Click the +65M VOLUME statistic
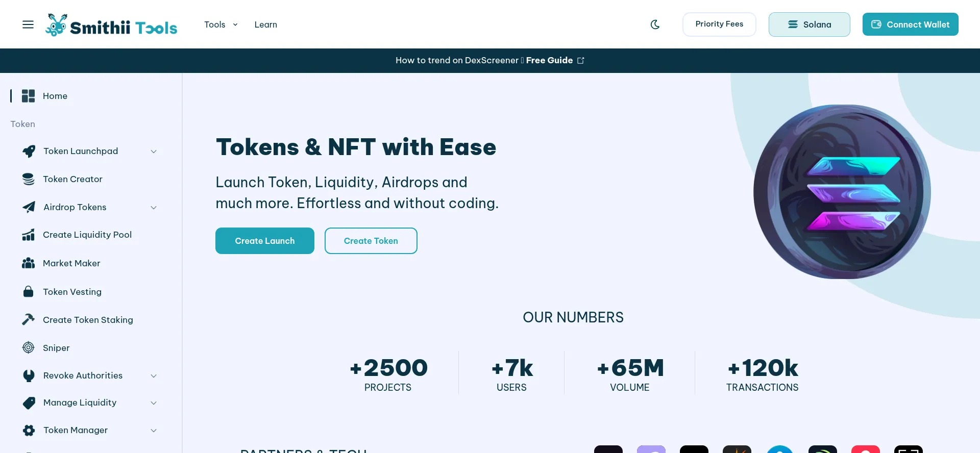 pyautogui.click(x=630, y=374)
